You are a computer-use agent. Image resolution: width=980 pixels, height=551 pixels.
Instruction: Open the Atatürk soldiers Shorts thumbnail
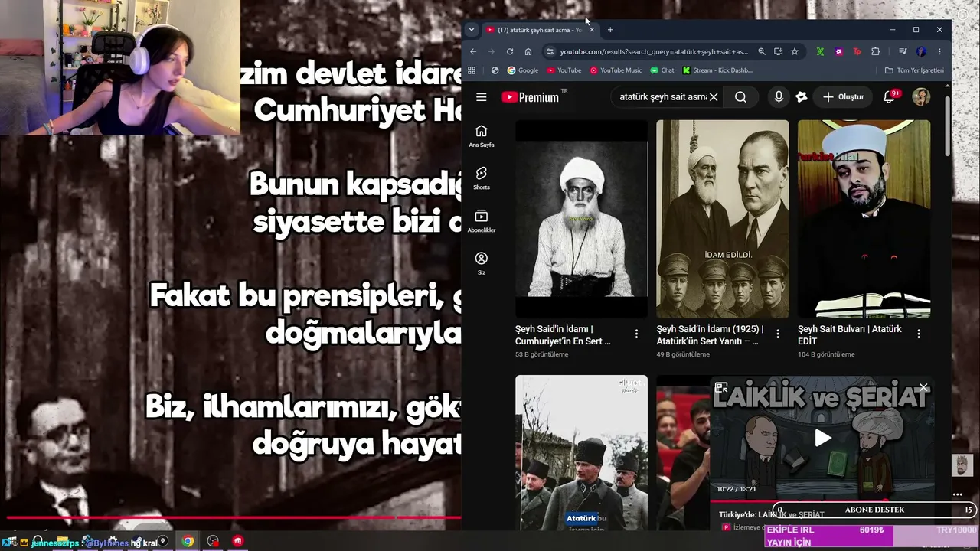pos(581,453)
